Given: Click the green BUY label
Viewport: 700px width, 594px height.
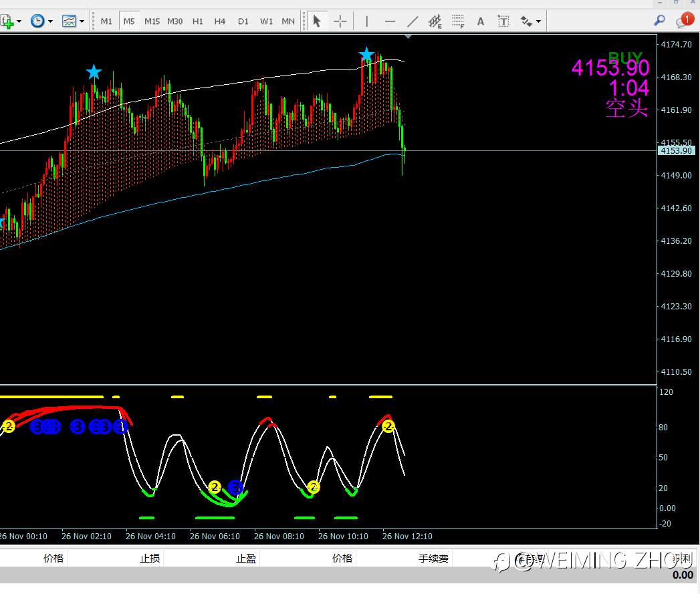Looking at the screenshot, I should pos(625,57).
